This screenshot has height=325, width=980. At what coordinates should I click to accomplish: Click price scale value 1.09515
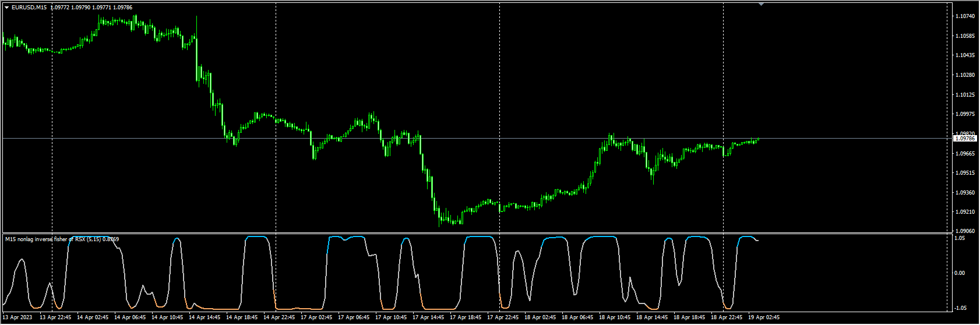point(965,173)
